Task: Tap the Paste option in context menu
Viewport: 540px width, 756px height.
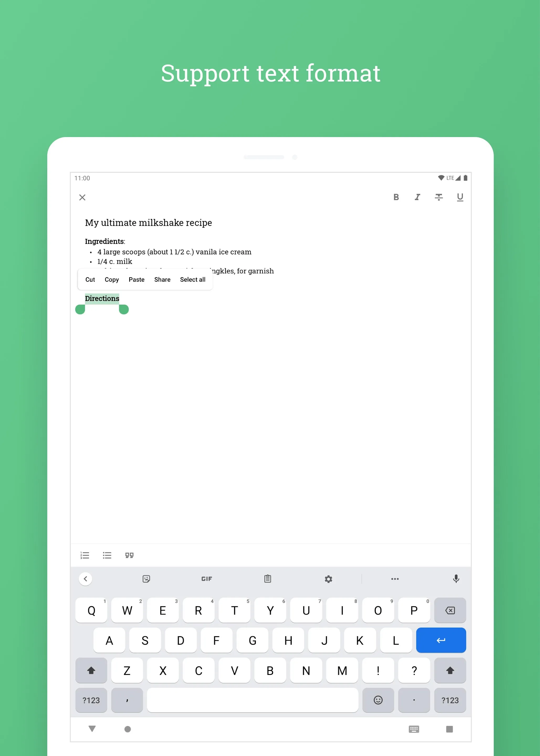Action: click(136, 279)
